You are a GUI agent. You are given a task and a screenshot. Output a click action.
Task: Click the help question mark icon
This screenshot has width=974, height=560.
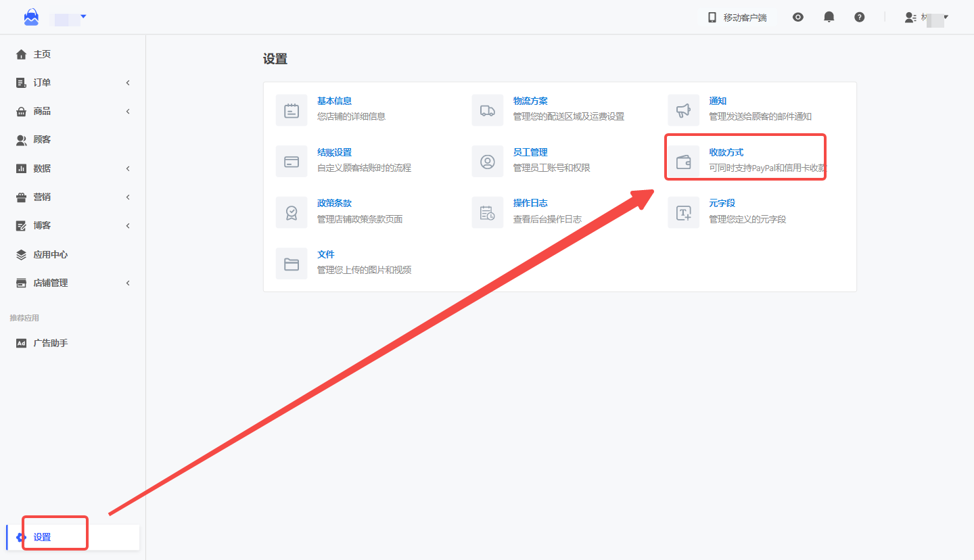point(859,18)
